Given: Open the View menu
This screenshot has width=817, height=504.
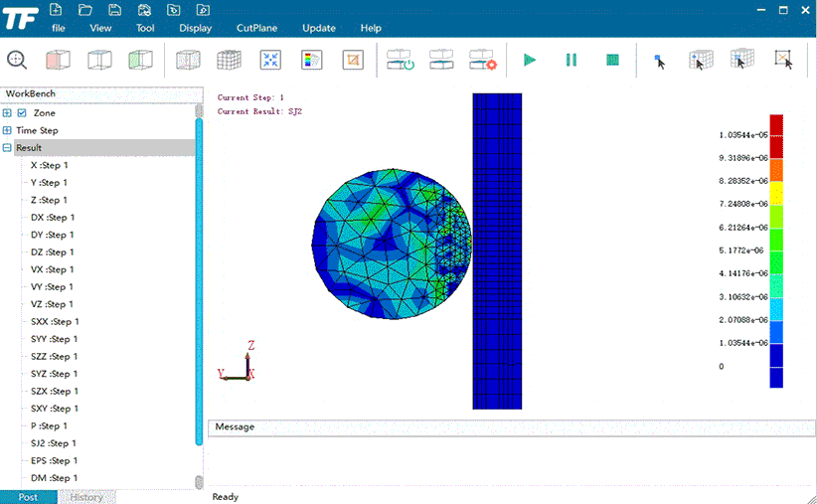Looking at the screenshot, I should point(100,28).
